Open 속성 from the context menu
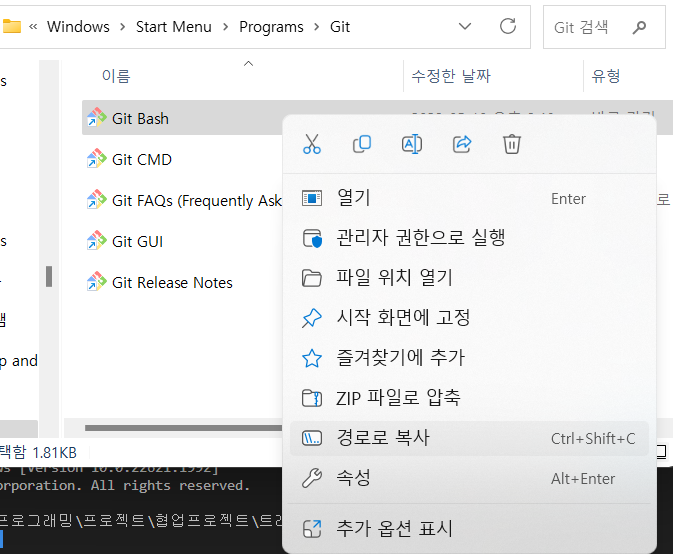The height and width of the screenshot is (554, 673). point(469,478)
